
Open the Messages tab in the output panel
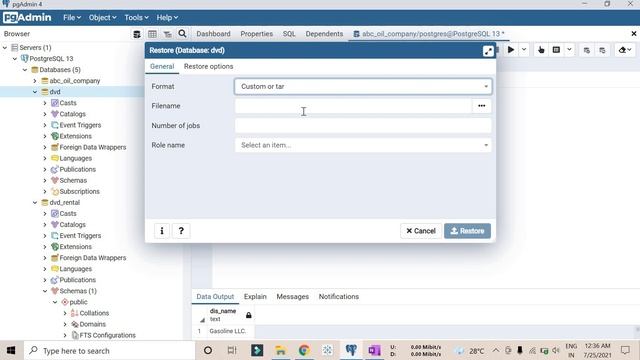(x=293, y=297)
